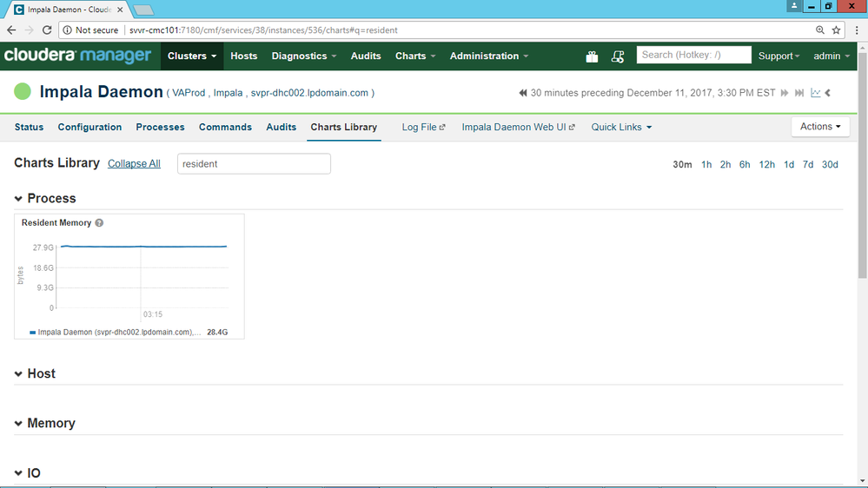Open the Actions dropdown button
868x488 pixels.
click(x=820, y=127)
